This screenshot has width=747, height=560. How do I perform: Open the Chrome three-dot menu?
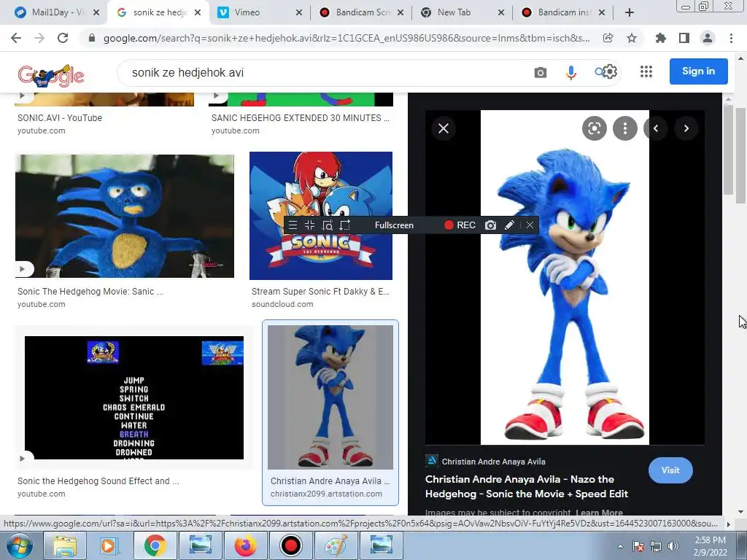(731, 38)
